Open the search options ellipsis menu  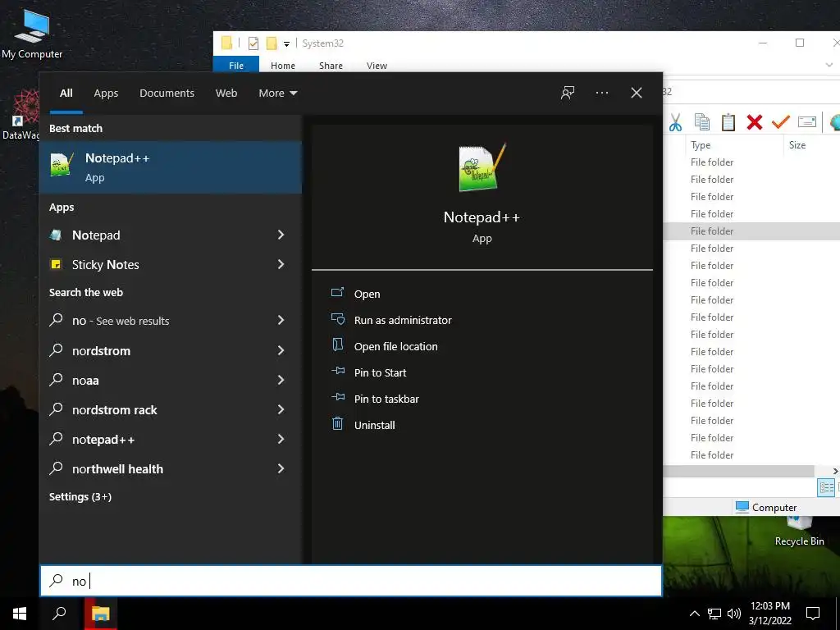pos(601,93)
